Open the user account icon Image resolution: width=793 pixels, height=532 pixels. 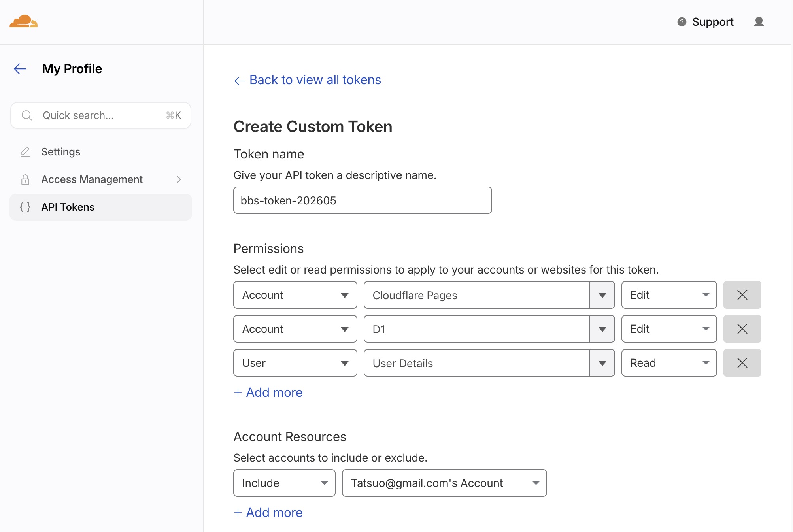(759, 22)
